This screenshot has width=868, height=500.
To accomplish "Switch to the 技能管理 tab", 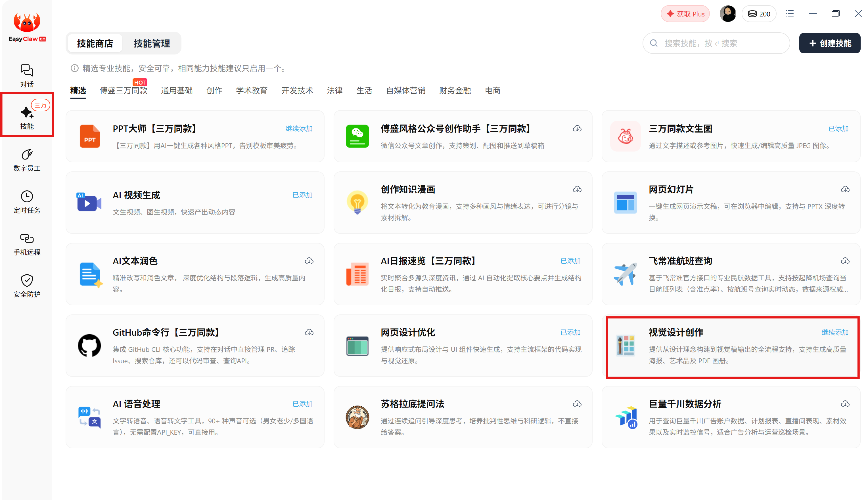I will point(152,43).
